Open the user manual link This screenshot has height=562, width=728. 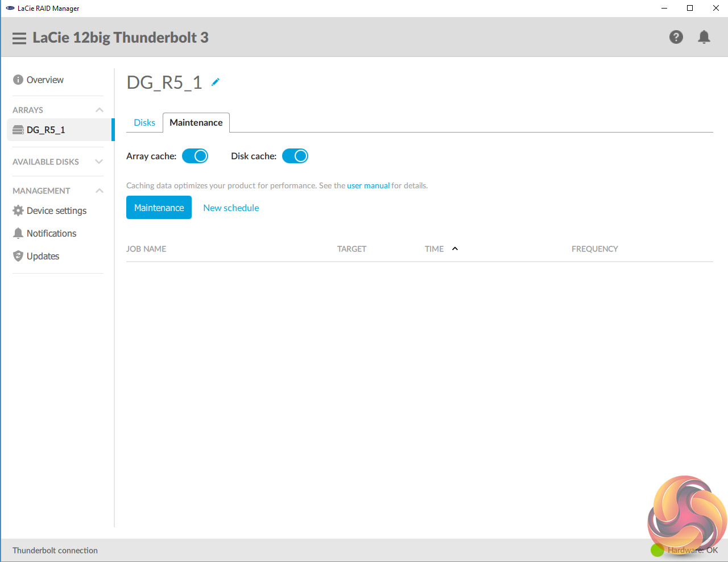click(369, 185)
